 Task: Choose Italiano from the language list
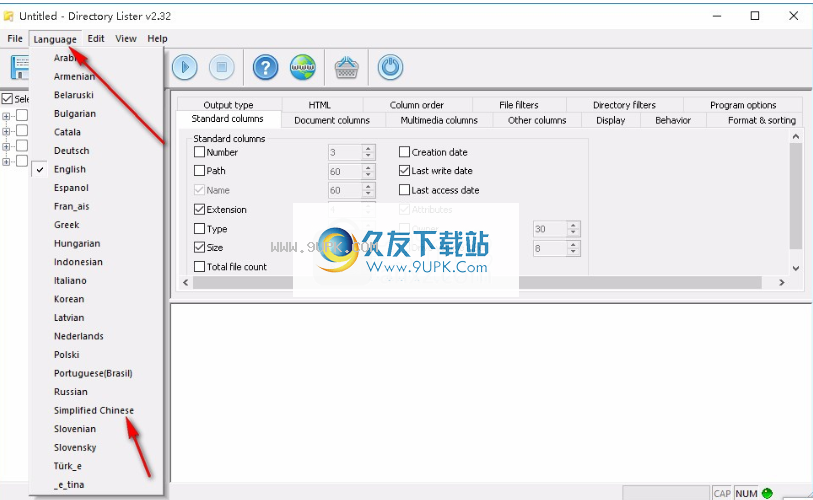70,281
